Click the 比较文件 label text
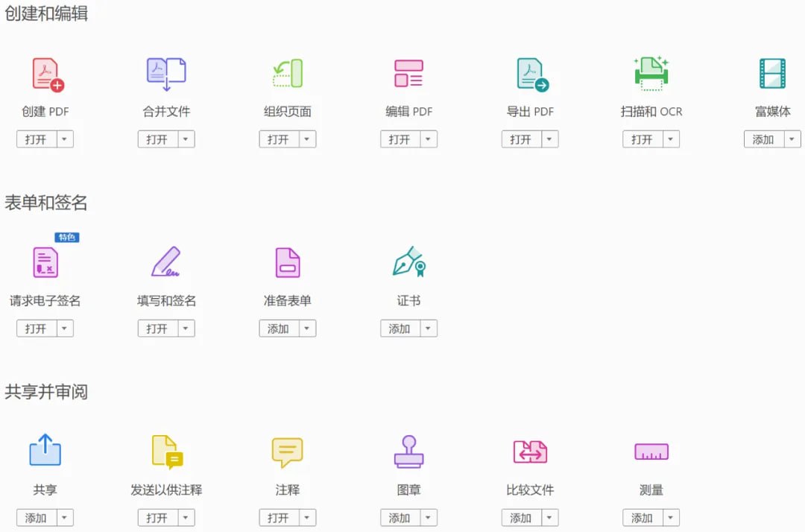 click(530, 490)
